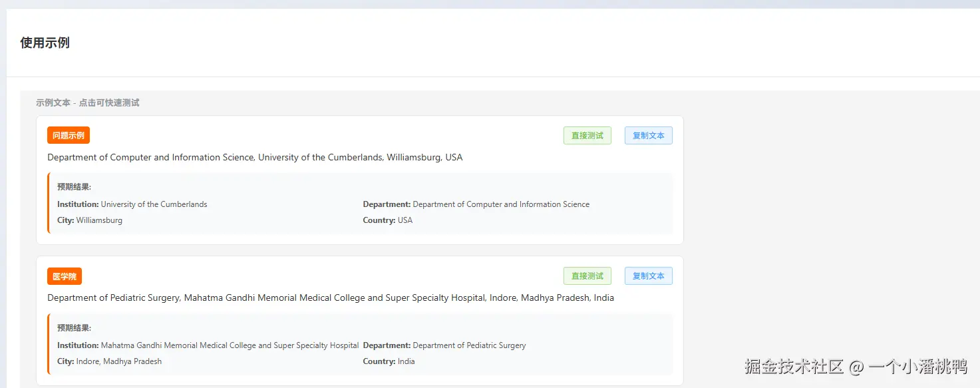Select the University of the Cumberlands example text
980x388 pixels.
click(255, 158)
